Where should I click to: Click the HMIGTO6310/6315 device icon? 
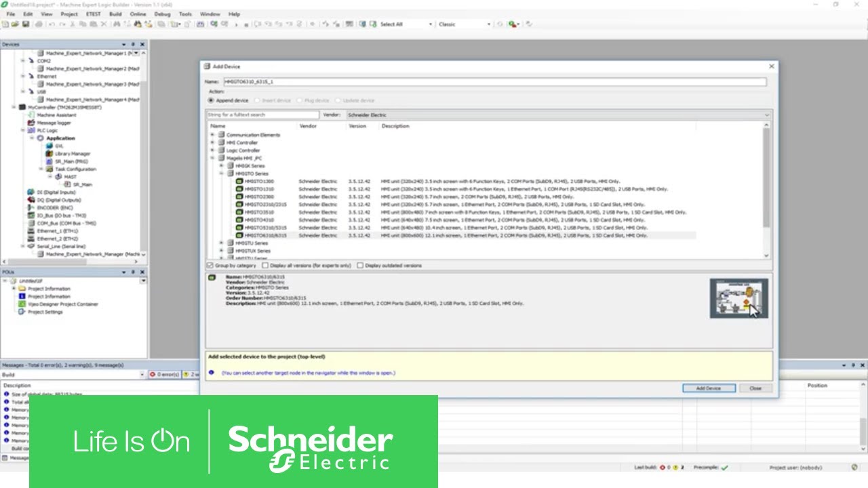click(239, 235)
